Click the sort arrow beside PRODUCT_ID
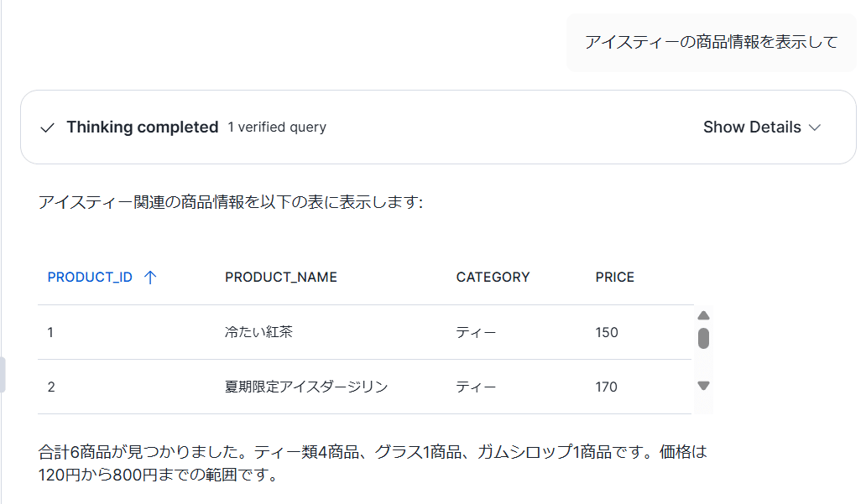Screen dimensions: 866x504 (x=150, y=278)
